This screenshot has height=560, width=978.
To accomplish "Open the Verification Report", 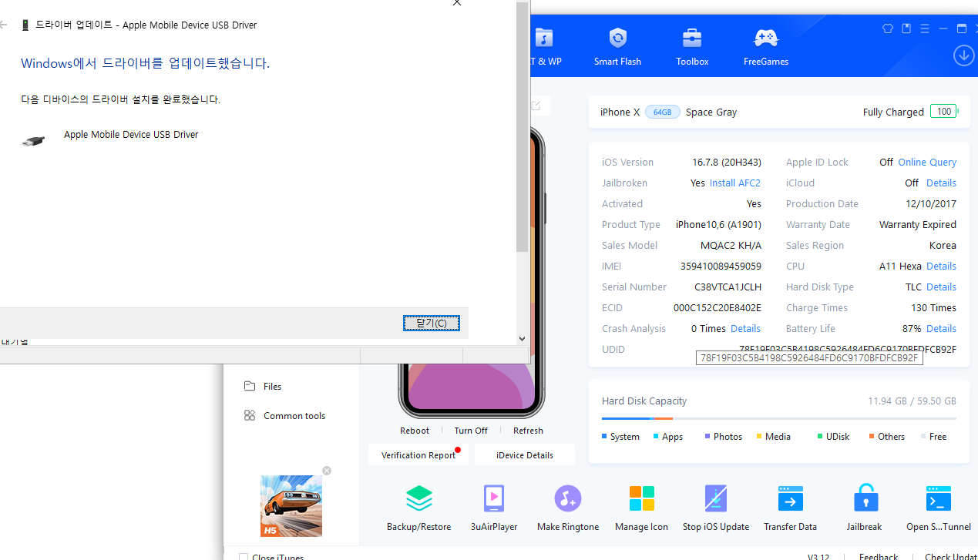I will [418, 455].
